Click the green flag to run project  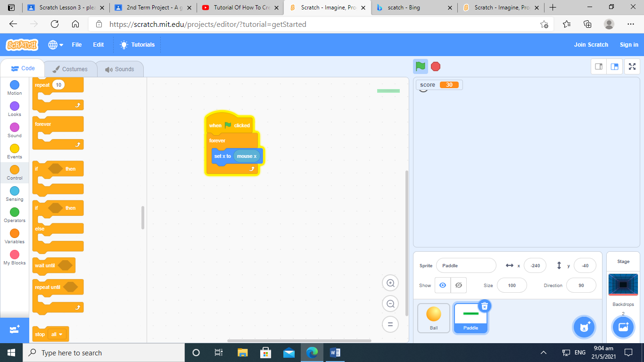click(x=421, y=66)
